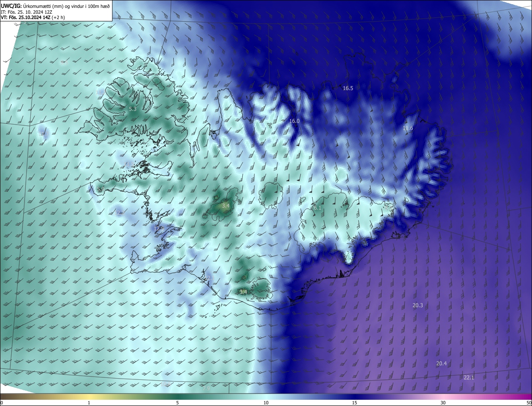The height and width of the screenshot is (406, 532).
Task: Click the 5.3 value in the Westfjords
Action: (133, 109)
